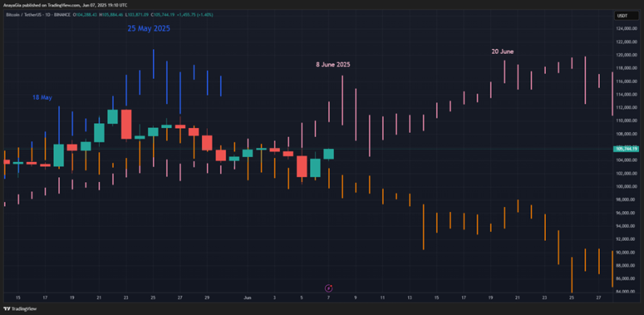Click the 120,000.00 price axis label
Viewport: 644px width, 315px height.
pos(625,55)
